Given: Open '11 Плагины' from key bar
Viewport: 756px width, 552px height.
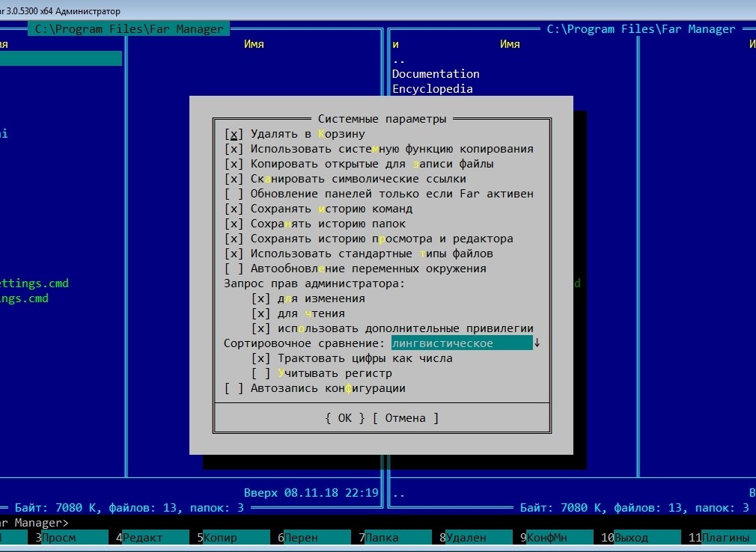Looking at the screenshot, I should pyautogui.click(x=722, y=537).
